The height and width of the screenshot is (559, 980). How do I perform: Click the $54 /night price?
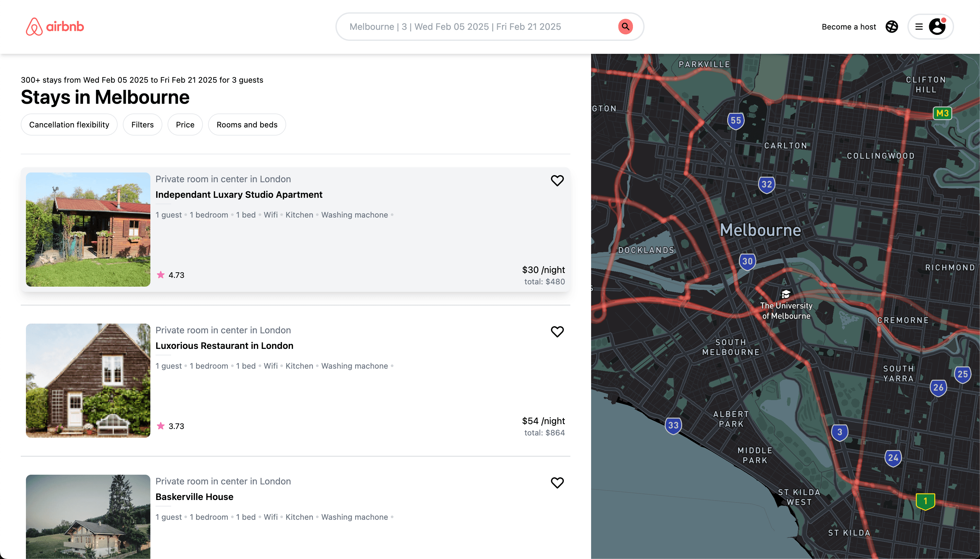543,421
